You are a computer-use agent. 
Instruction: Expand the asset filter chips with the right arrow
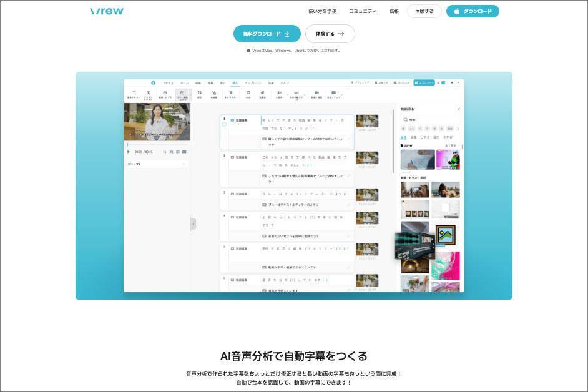(x=459, y=128)
